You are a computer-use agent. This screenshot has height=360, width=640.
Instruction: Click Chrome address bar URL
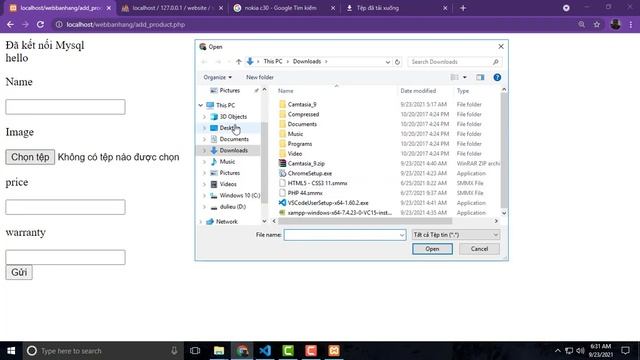(x=126, y=24)
